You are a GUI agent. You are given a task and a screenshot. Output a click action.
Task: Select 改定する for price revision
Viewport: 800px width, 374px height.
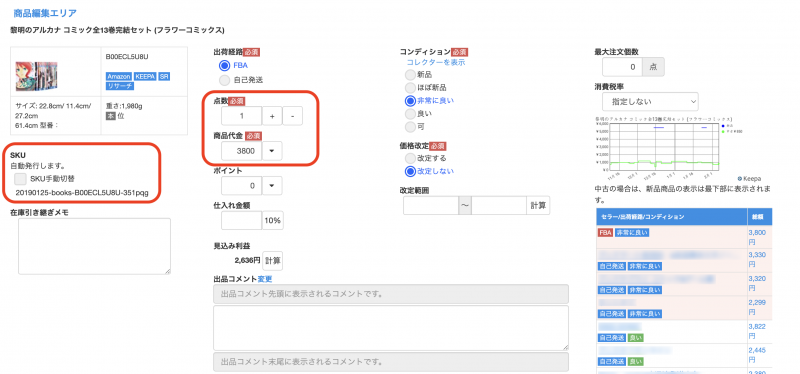[x=410, y=158]
